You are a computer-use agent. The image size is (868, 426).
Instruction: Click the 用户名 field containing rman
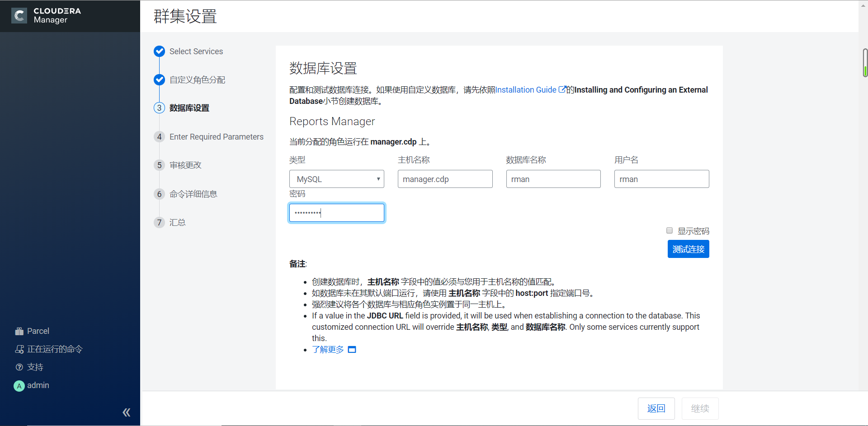662,179
